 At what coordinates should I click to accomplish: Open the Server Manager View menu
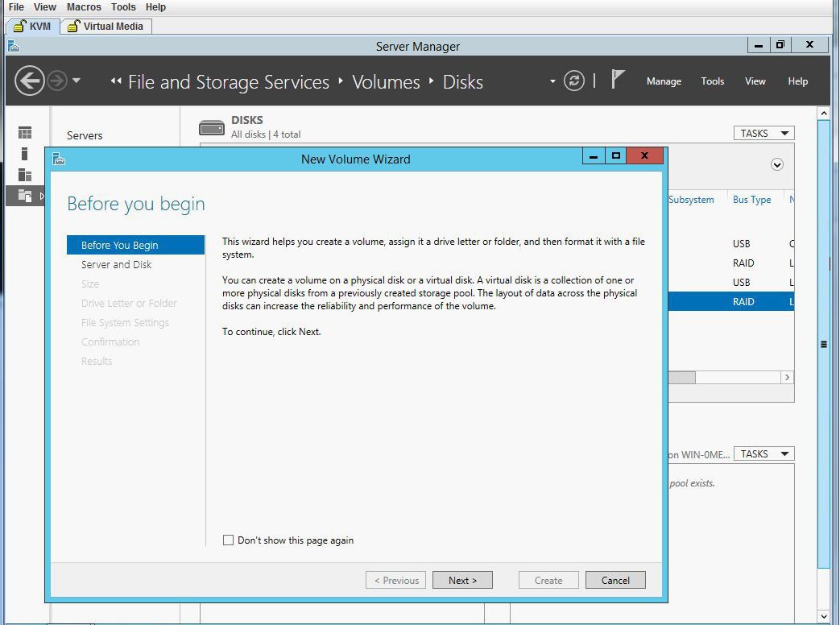(x=755, y=81)
